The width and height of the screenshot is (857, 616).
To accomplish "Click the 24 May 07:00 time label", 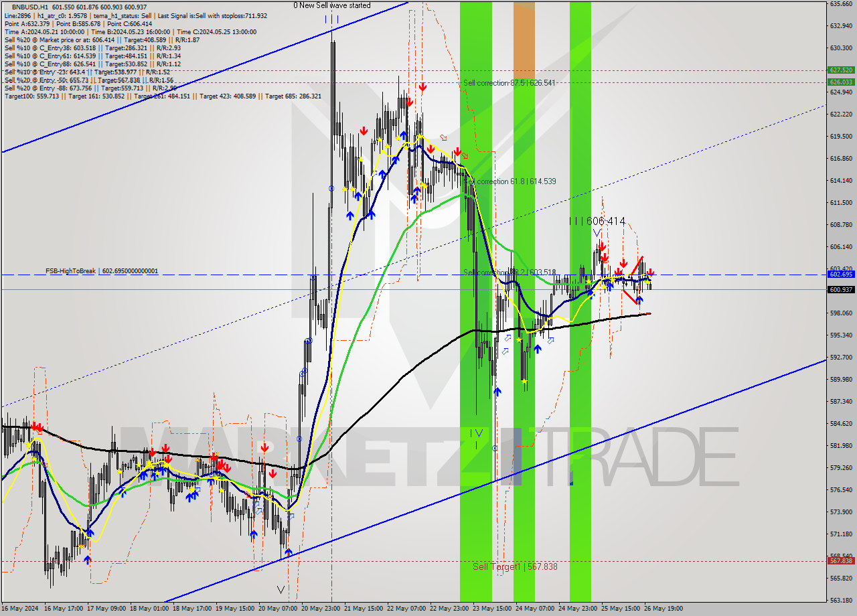I will click(535, 609).
